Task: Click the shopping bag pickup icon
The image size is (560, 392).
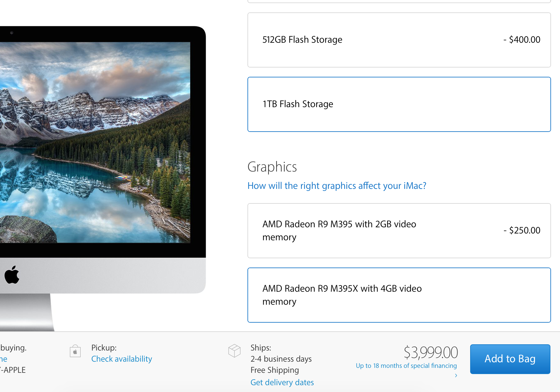Action: click(x=75, y=351)
